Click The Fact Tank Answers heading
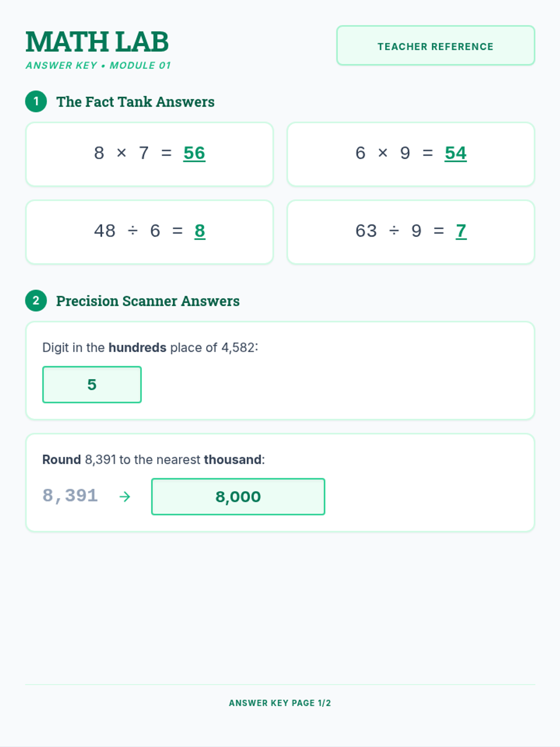 135,102
